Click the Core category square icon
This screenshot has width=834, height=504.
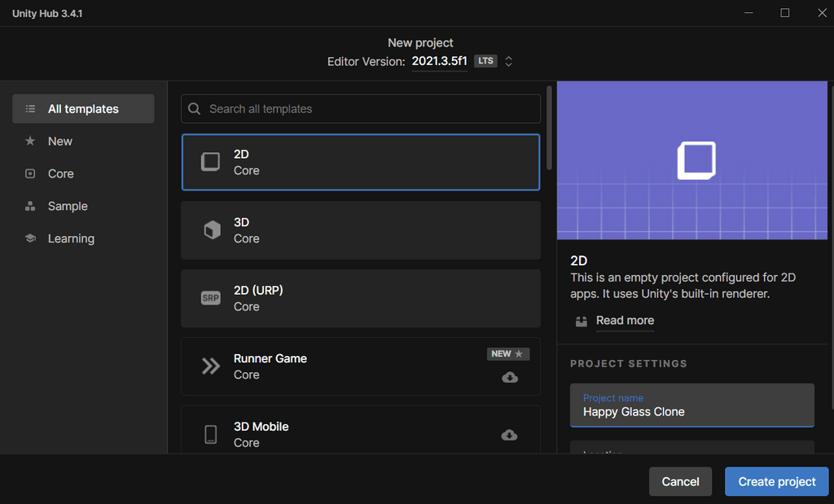pos(30,174)
